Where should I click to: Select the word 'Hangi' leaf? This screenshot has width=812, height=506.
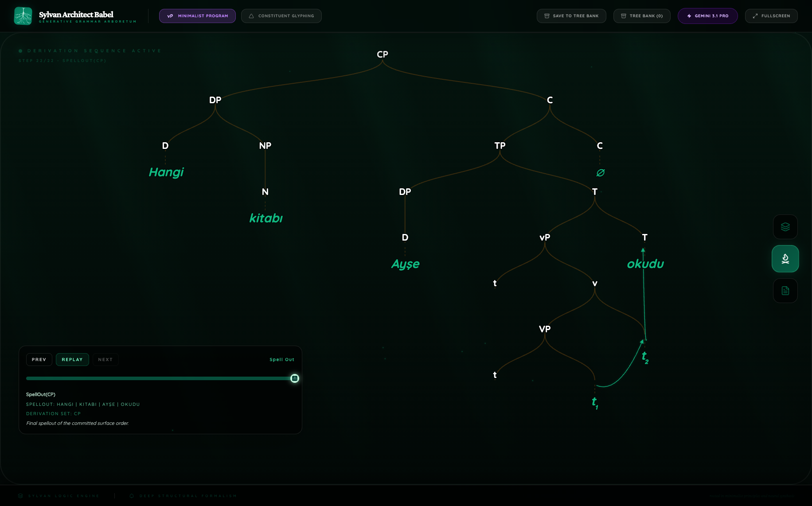pyautogui.click(x=166, y=172)
